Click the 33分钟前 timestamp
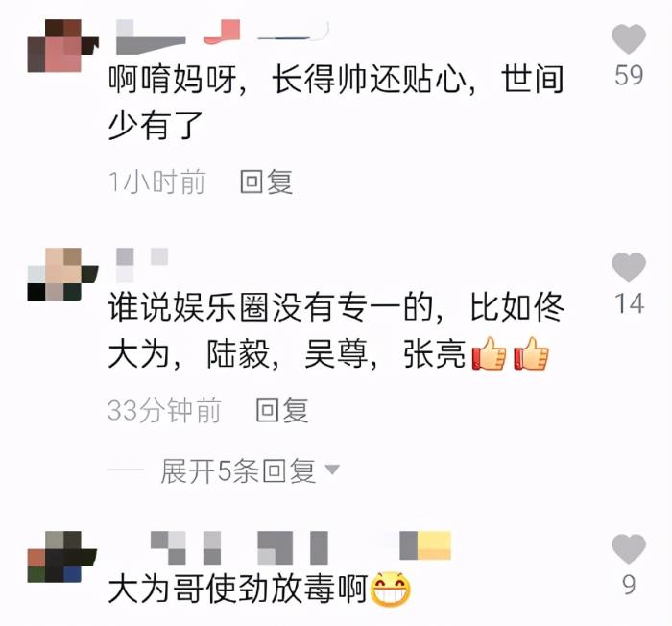Viewport: 672px width, 626px height. click(164, 410)
